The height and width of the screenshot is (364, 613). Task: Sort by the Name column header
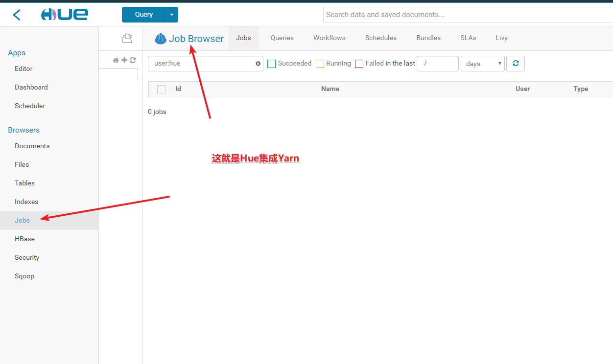coord(330,89)
